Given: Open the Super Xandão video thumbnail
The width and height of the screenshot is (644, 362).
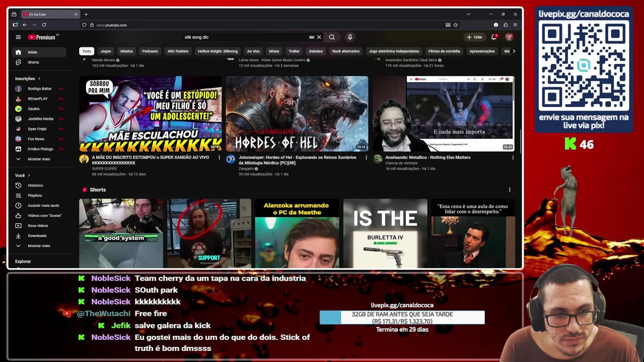Looking at the screenshot, I should pyautogui.click(x=150, y=114).
